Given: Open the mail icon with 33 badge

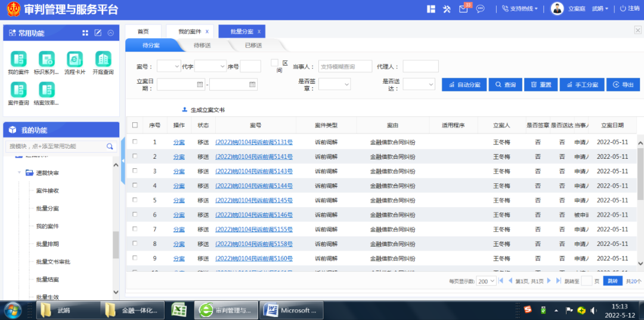Looking at the screenshot, I should [464, 8].
